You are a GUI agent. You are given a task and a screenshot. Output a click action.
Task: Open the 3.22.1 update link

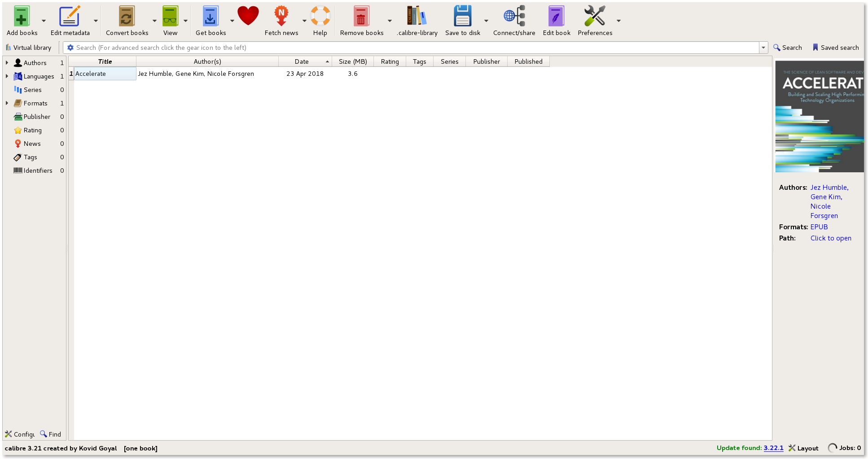[773, 448]
